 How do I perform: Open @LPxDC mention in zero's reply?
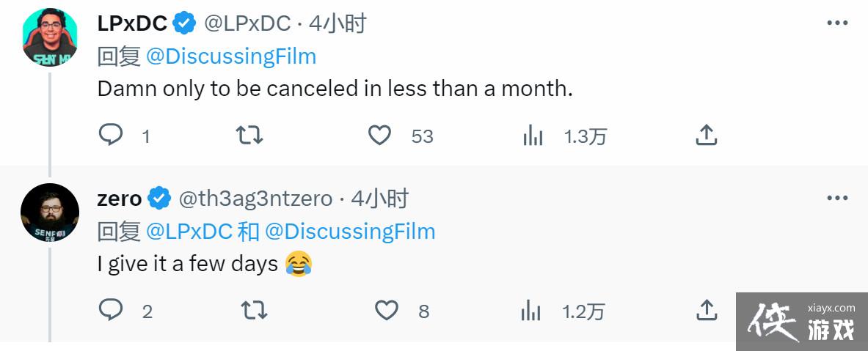pos(189,232)
